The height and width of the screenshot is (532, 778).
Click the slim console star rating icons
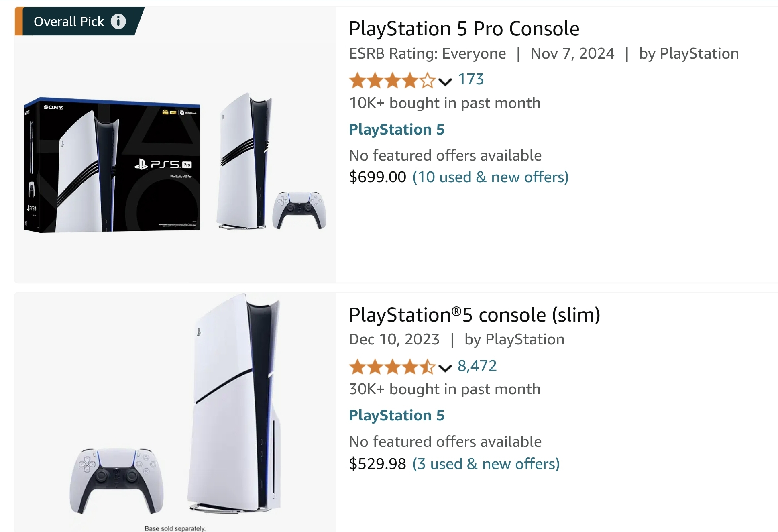coord(391,367)
